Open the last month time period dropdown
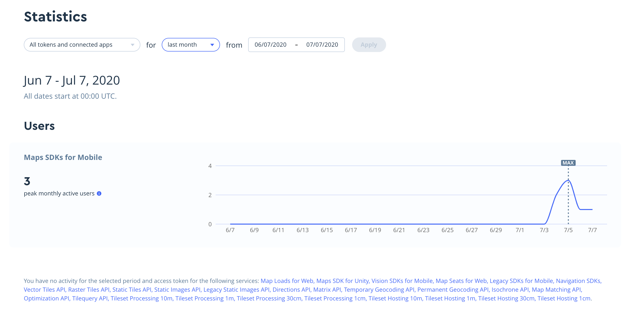644x315 pixels. 191,45
